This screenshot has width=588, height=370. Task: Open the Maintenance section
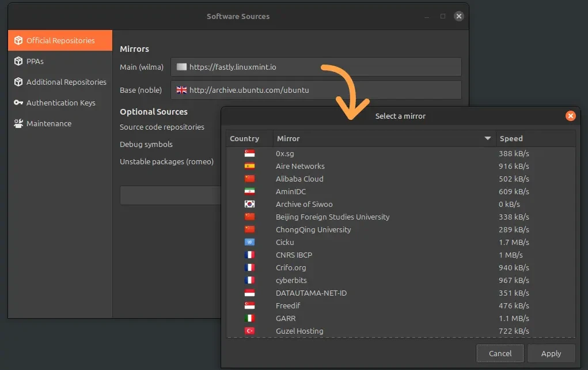[x=60, y=123]
